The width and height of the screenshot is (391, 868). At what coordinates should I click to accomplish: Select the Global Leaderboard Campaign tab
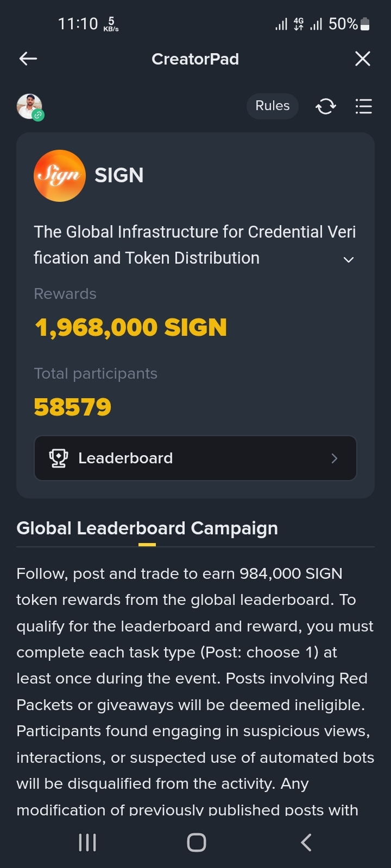click(x=147, y=528)
